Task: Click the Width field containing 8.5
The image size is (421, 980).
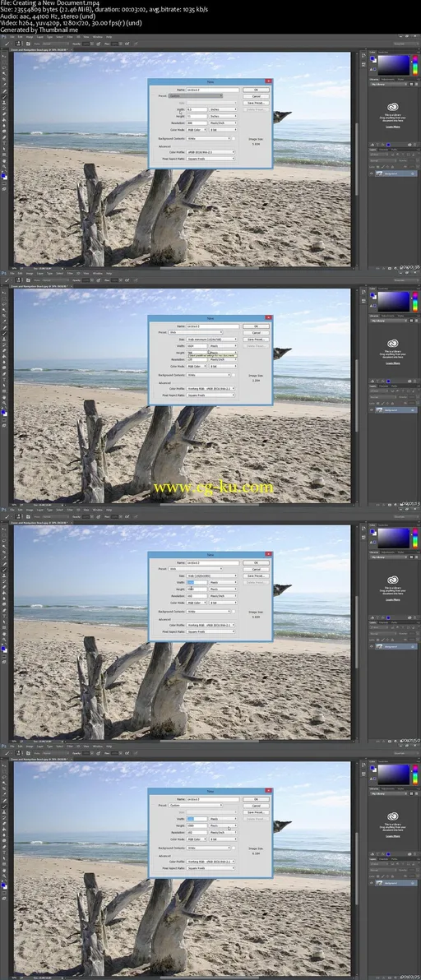Action: (197, 109)
